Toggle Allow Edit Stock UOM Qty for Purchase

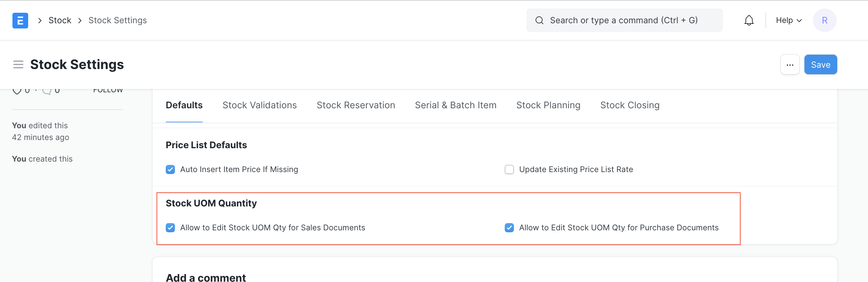pos(509,228)
